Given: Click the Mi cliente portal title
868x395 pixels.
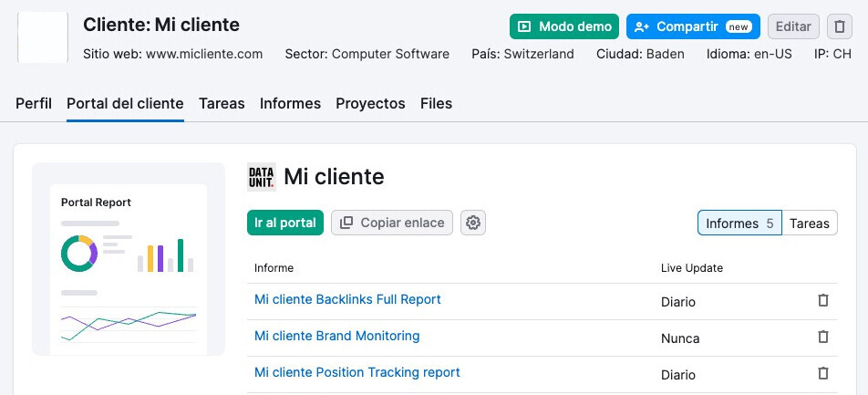Looking at the screenshot, I should click(334, 177).
